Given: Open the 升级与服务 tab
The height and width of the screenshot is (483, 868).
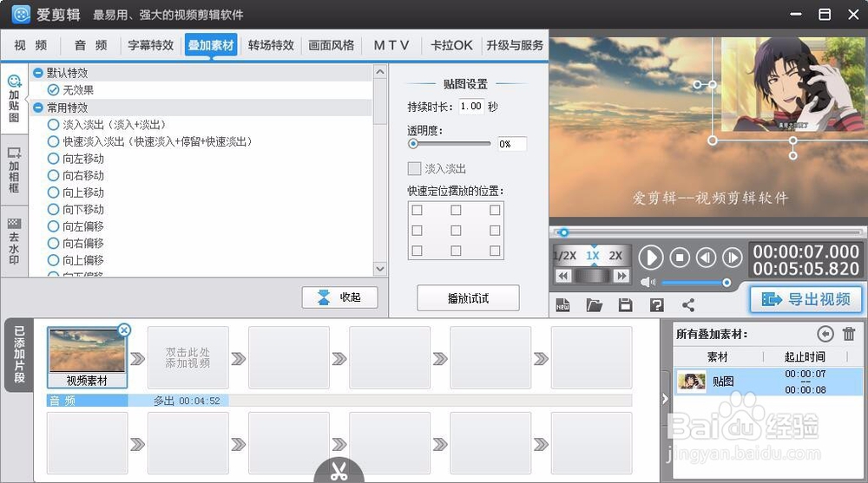Looking at the screenshot, I should (x=515, y=45).
